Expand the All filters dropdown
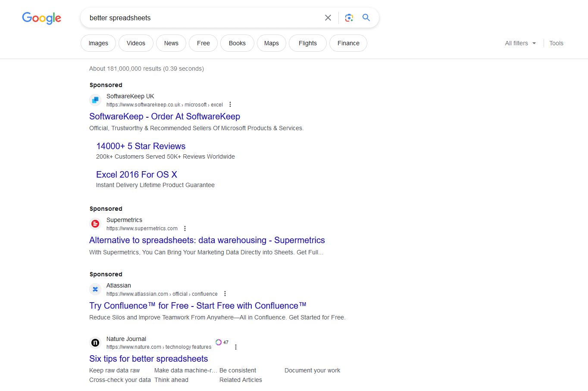 [x=521, y=43]
